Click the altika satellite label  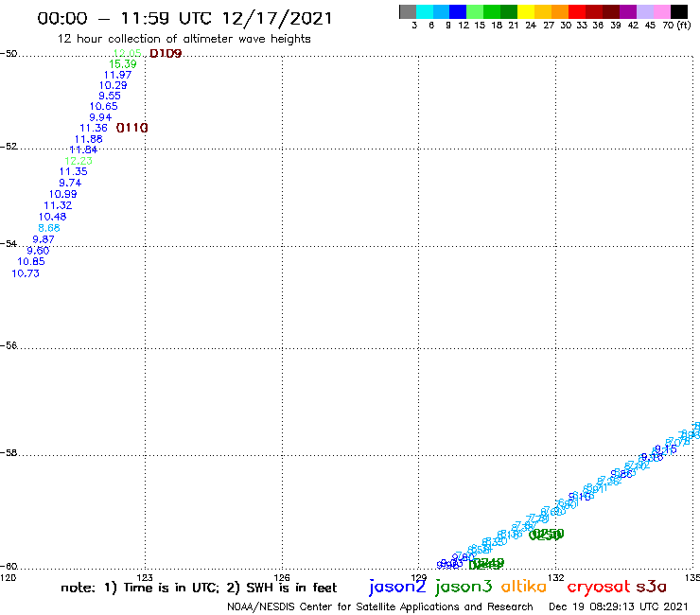pos(524,586)
